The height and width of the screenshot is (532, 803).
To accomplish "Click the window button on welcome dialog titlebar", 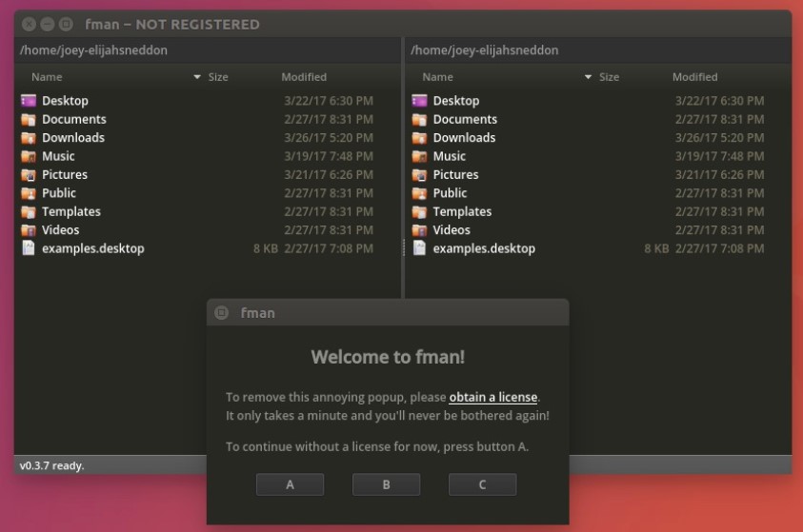I will pos(221,312).
